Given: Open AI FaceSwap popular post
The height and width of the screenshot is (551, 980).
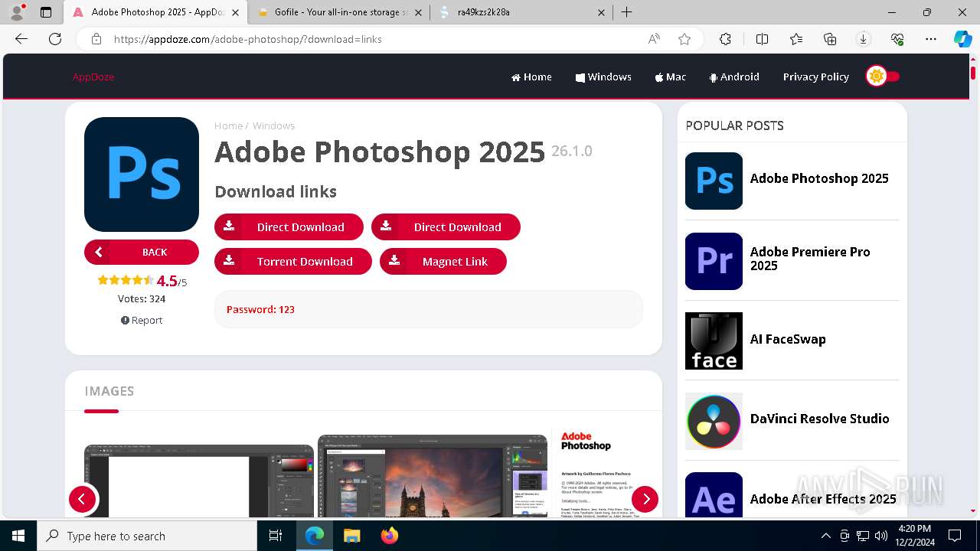Looking at the screenshot, I should pos(788,339).
